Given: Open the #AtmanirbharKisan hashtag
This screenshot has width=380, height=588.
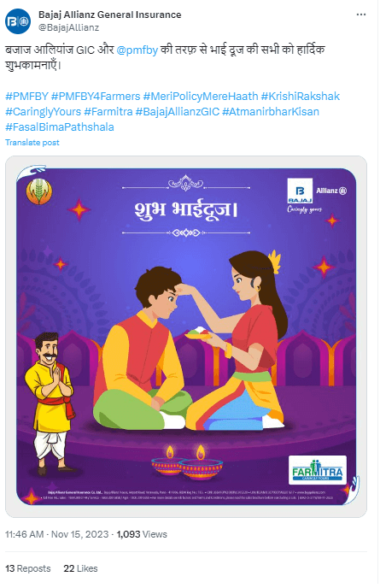Looking at the screenshot, I should click(x=271, y=112).
